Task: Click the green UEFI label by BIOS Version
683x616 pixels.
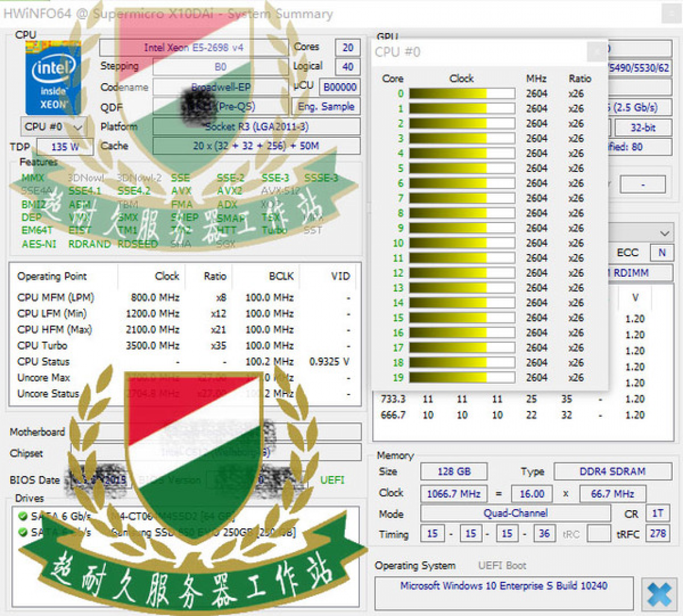Action: [332, 479]
